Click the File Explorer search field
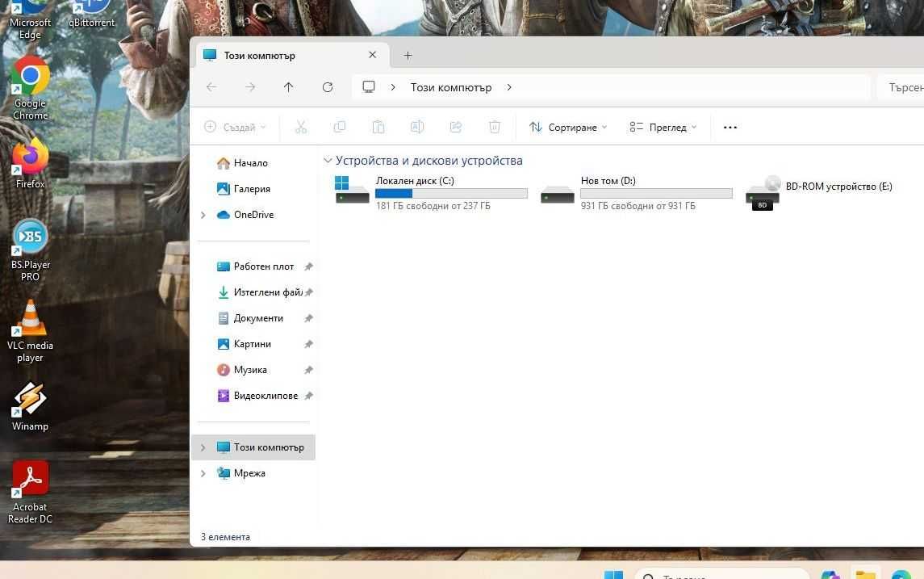Viewport: 924px width, 579px height. coord(901,87)
